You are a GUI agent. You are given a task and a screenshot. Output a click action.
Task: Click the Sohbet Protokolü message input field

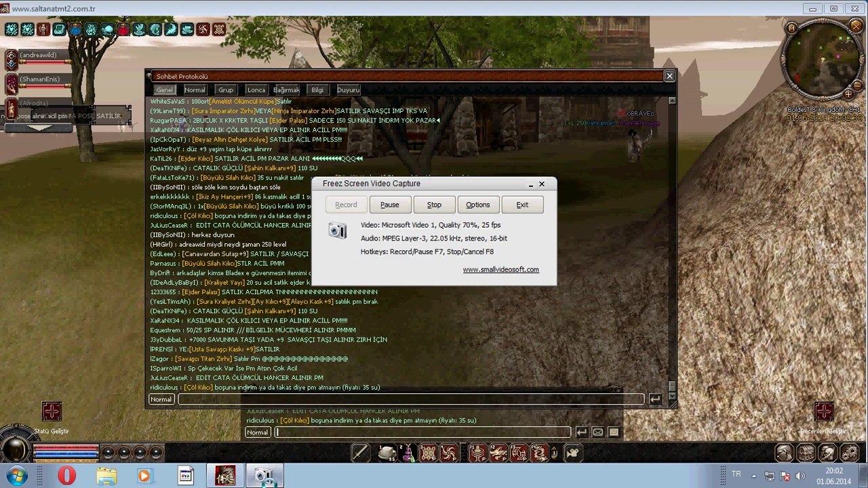point(411,399)
